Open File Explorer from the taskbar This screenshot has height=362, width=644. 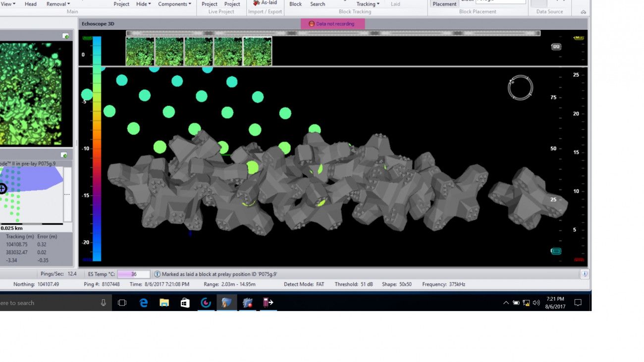coord(164,303)
